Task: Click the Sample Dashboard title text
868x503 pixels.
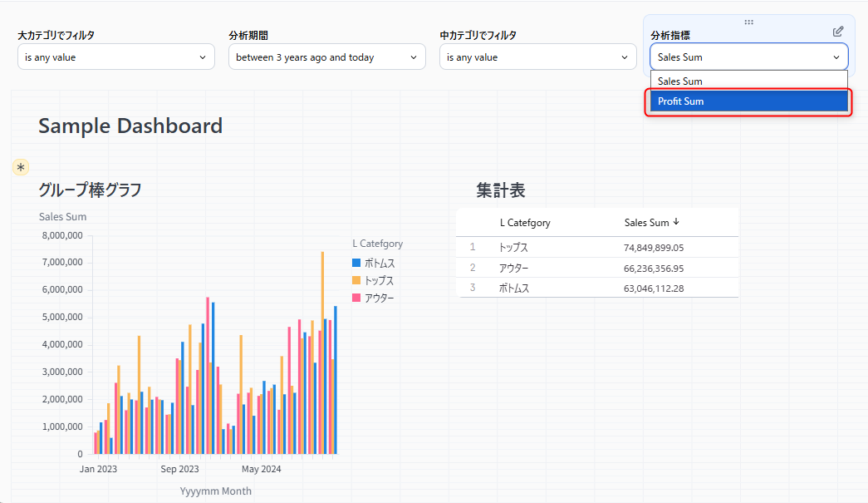Action: pyautogui.click(x=130, y=126)
